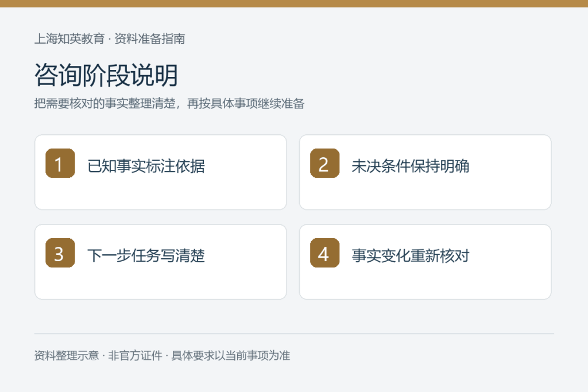Click 非官方证件 in the footer

[x=135, y=355]
